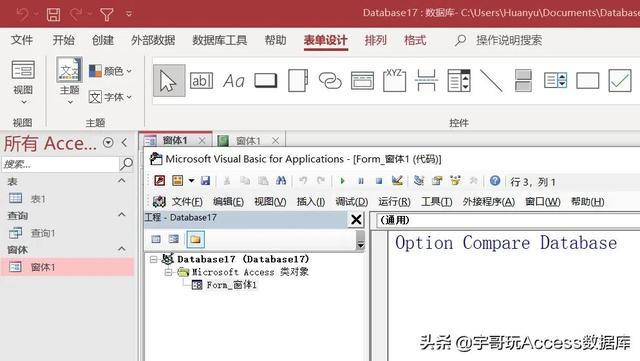Open the 调试(D) menu

pyautogui.click(x=351, y=201)
